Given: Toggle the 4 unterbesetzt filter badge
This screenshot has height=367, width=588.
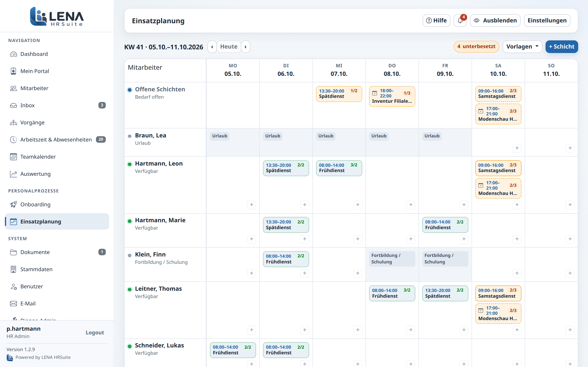Looking at the screenshot, I should pos(476,46).
